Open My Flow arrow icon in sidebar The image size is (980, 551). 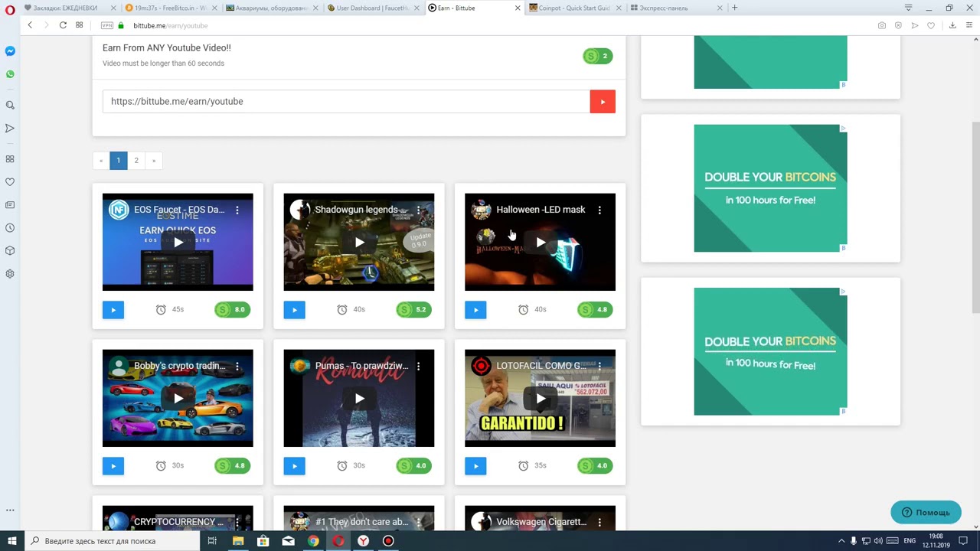[x=10, y=129]
